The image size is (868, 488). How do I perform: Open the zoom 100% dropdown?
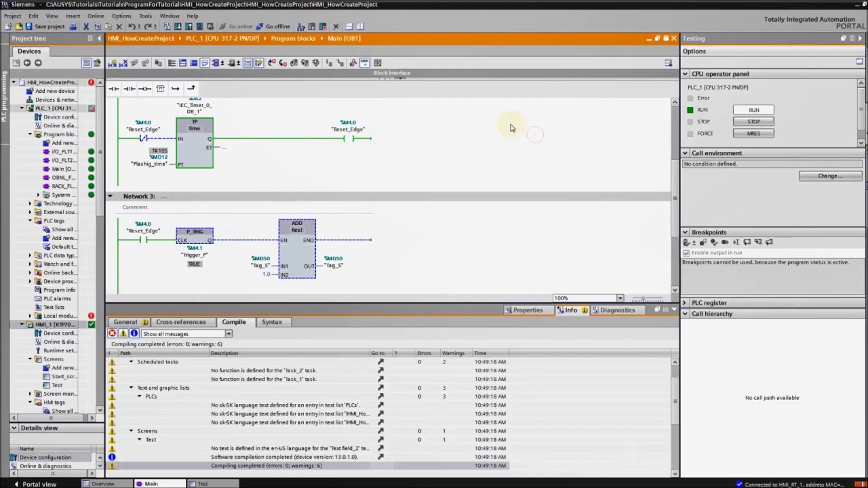(x=620, y=298)
